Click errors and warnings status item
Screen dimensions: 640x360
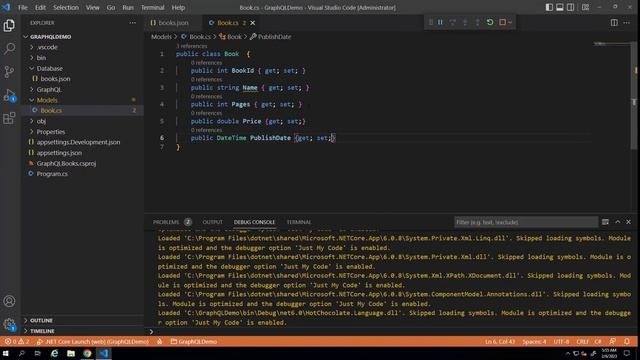(17, 342)
